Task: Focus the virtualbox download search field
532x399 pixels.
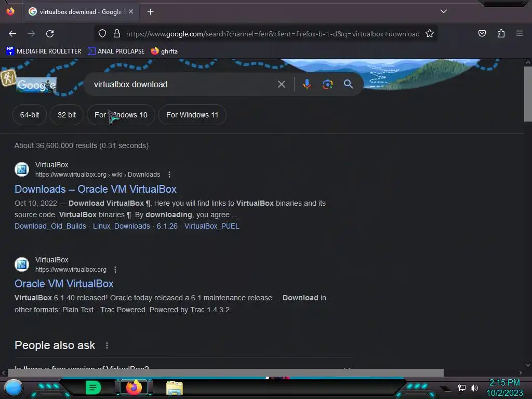Action: (183, 84)
